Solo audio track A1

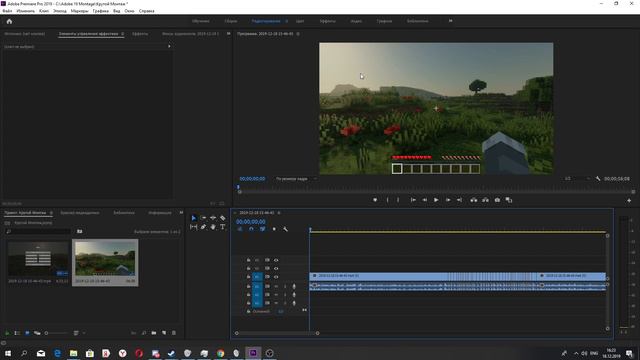pos(285,286)
